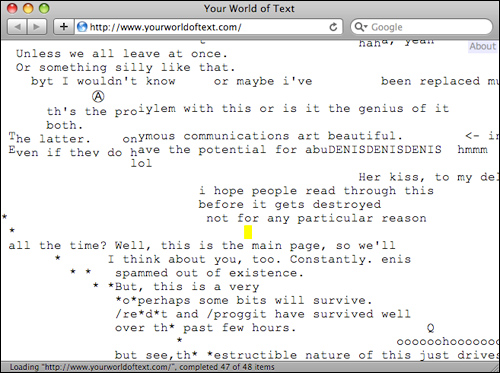This screenshot has height=373, width=500.
Task: Click the "ooooooohooooooo" text
Action: coord(448,342)
